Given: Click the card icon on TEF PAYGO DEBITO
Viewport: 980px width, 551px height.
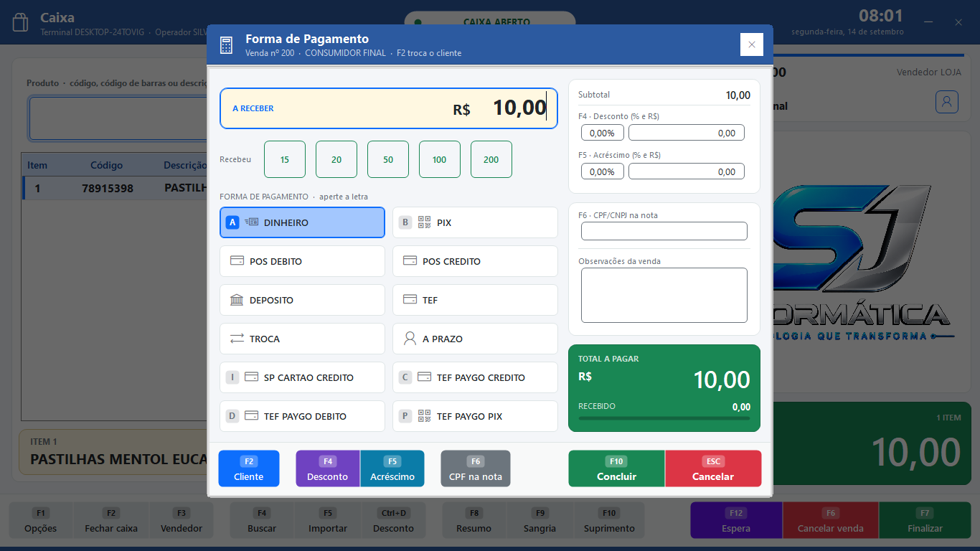Looking at the screenshot, I should click(251, 416).
